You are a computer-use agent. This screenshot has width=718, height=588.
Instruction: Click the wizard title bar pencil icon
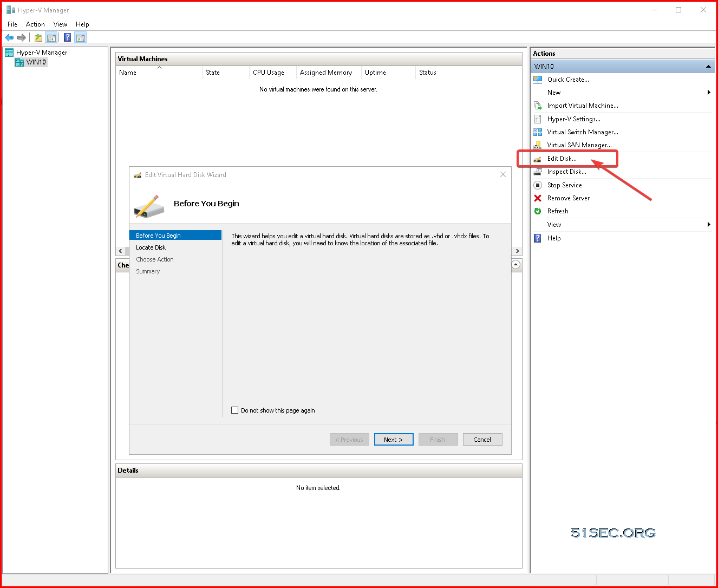[x=138, y=175]
